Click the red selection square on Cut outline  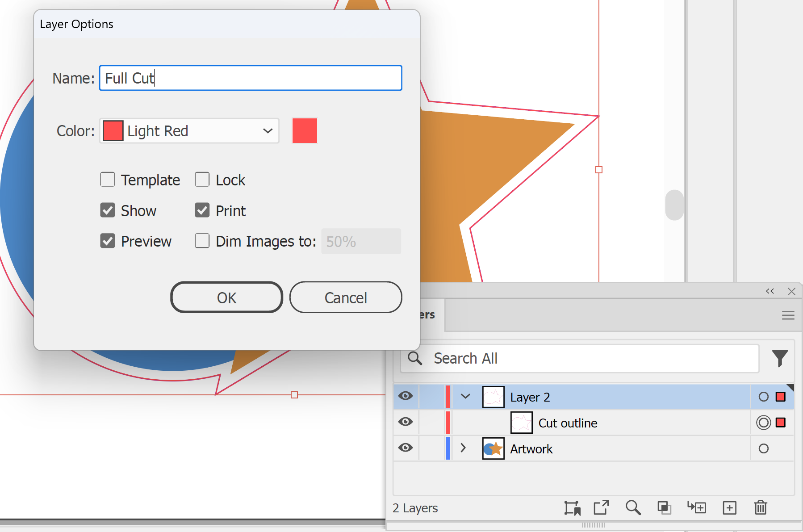coord(781,423)
